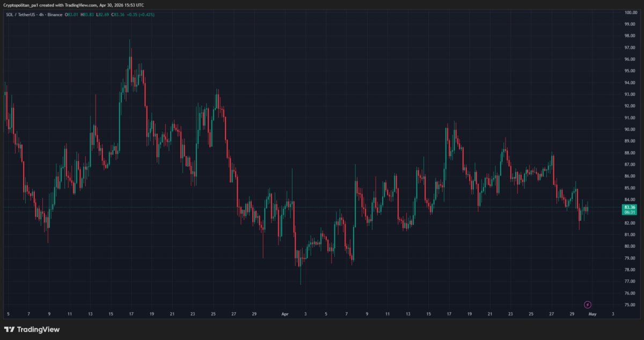Image resolution: width=644 pixels, height=340 pixels.
Task: Click the 27 date label near chart end
Action: point(551,314)
